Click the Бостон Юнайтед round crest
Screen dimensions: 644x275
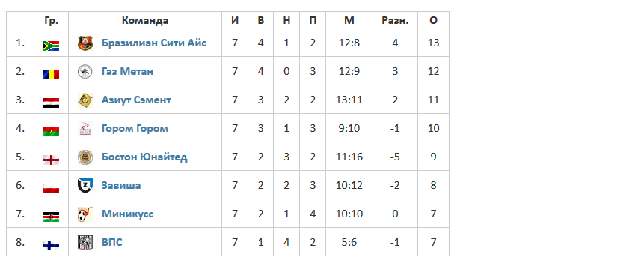point(85,157)
